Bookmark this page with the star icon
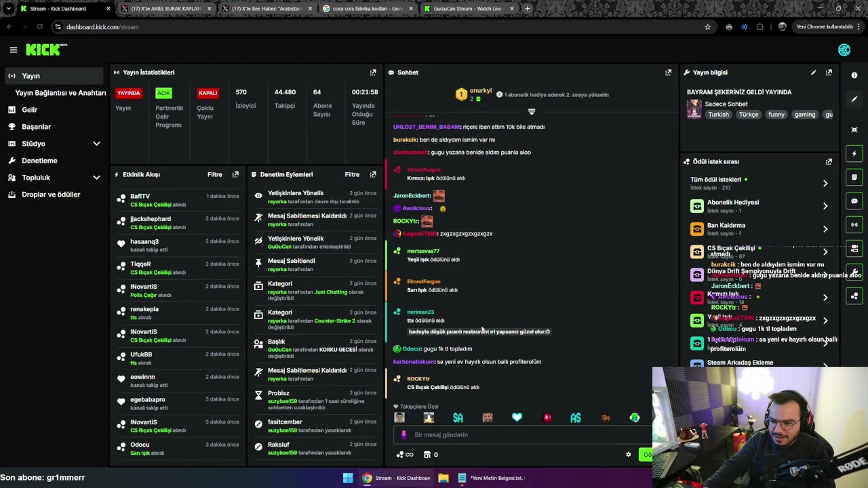This screenshot has height=488, width=868. point(707,27)
